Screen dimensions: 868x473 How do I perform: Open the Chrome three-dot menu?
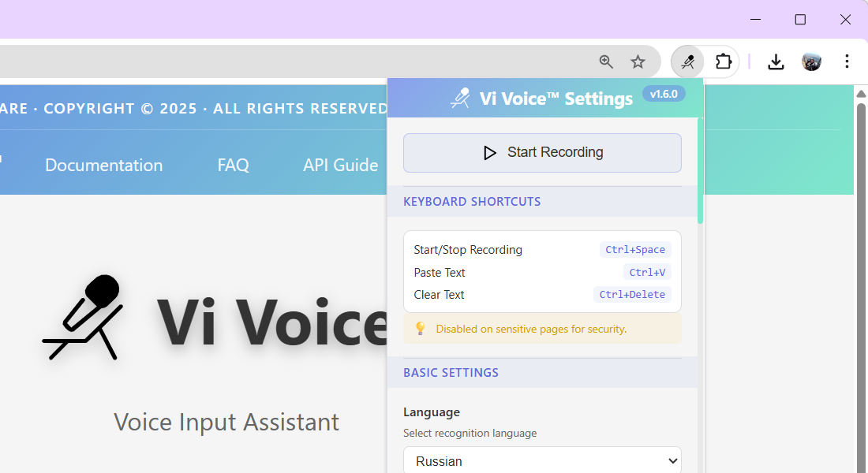click(x=847, y=61)
